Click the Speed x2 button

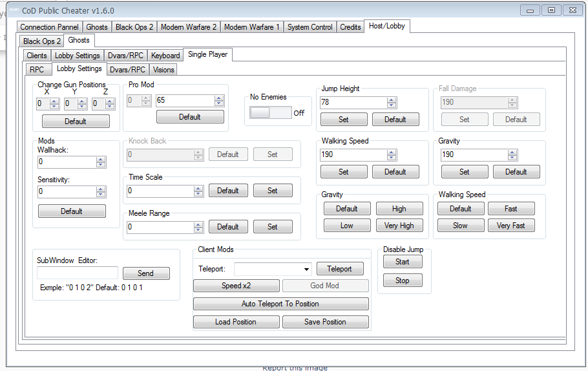coord(236,286)
